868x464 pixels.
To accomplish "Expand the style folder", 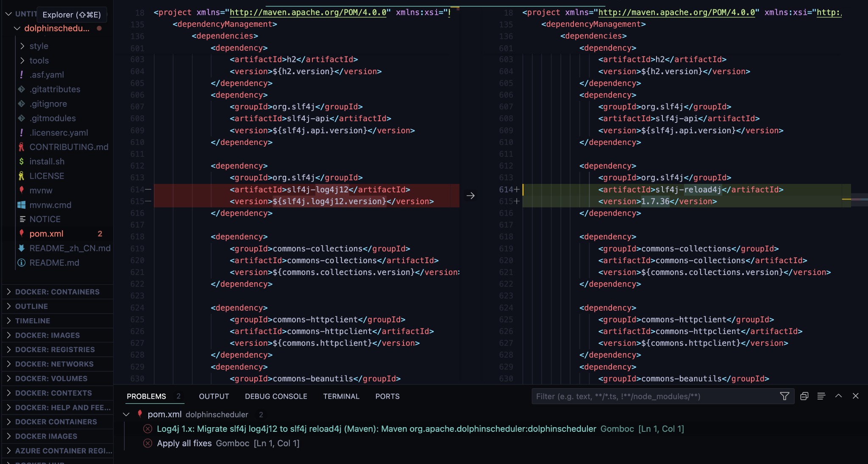I will (x=39, y=46).
